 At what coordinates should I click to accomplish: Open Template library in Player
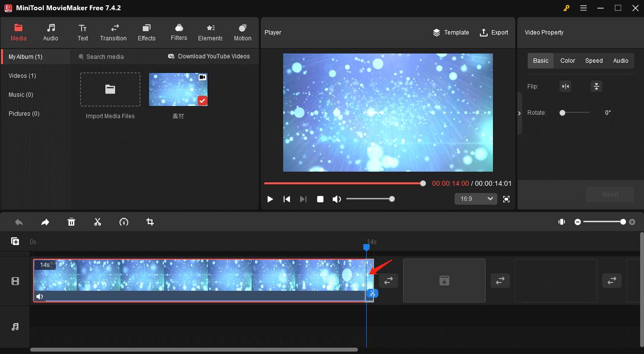pyautogui.click(x=451, y=33)
